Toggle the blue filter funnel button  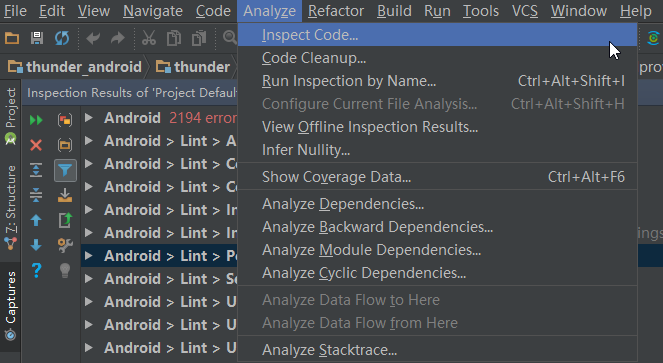(x=65, y=170)
